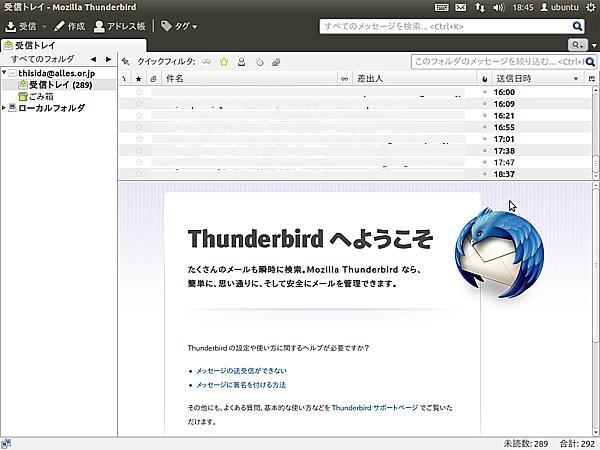600x450 pixels.
Task: Click 未読数: 289 in status bar
Action: coord(526,444)
